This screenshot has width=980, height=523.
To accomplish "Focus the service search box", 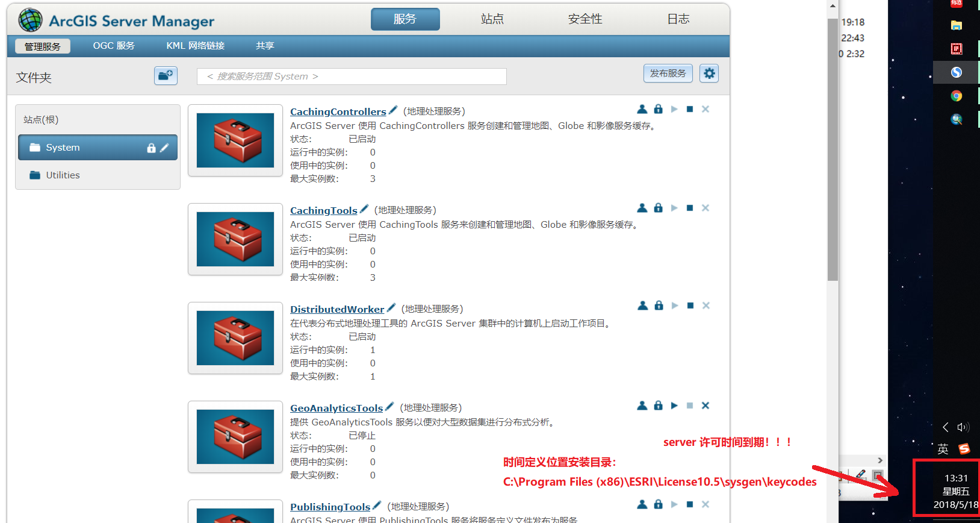I will pyautogui.click(x=352, y=77).
